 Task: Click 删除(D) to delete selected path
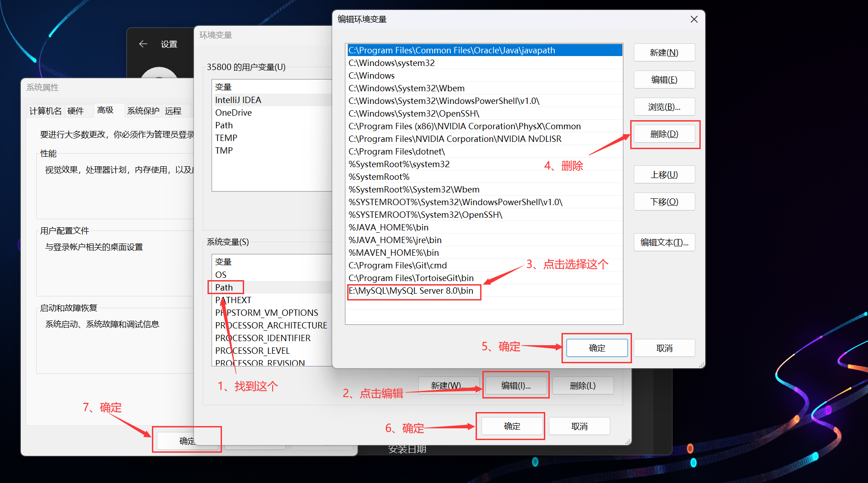(x=664, y=134)
